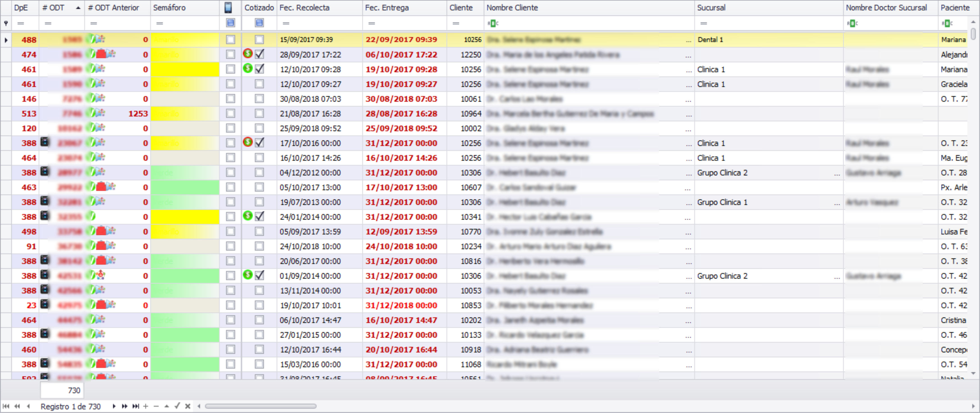Open ellipsis button in Grupo Clinica 1 cell
980x413 pixels.
click(x=837, y=203)
